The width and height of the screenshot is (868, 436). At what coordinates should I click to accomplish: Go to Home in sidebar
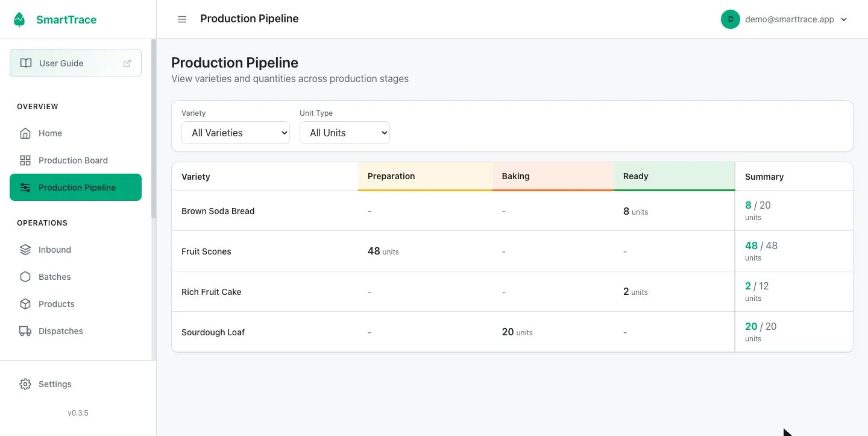[x=75, y=133]
